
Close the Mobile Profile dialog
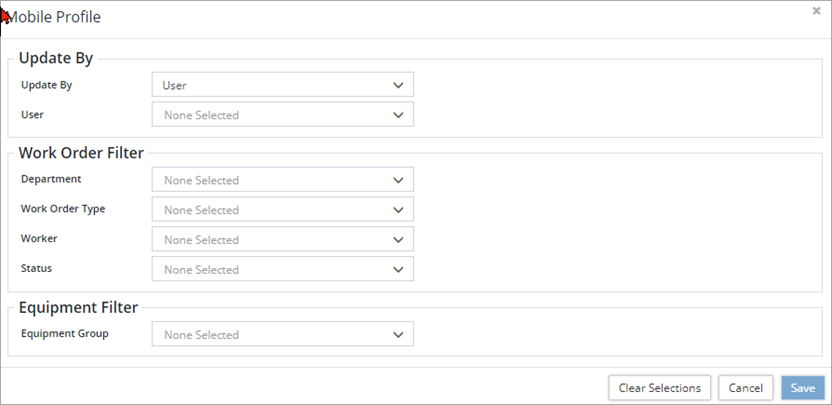[x=817, y=10]
